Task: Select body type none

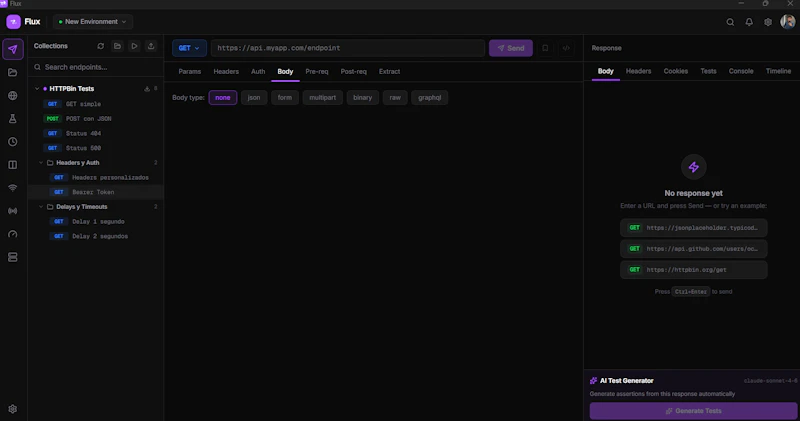Action: (222, 97)
